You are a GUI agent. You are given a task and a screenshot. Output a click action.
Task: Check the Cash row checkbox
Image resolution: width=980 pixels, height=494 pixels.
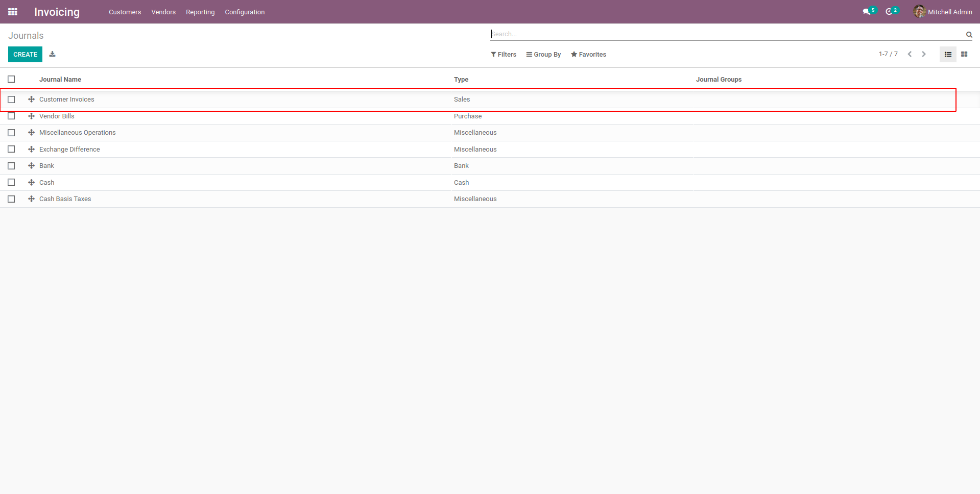point(11,183)
